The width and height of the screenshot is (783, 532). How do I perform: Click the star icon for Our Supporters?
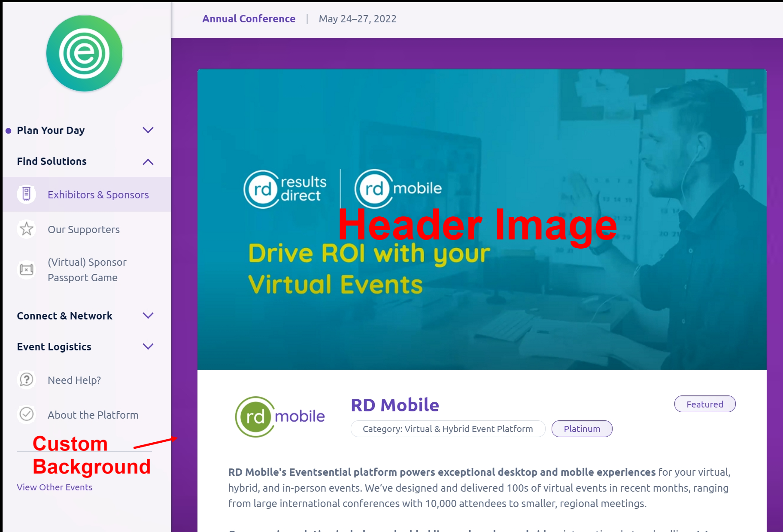click(x=27, y=229)
